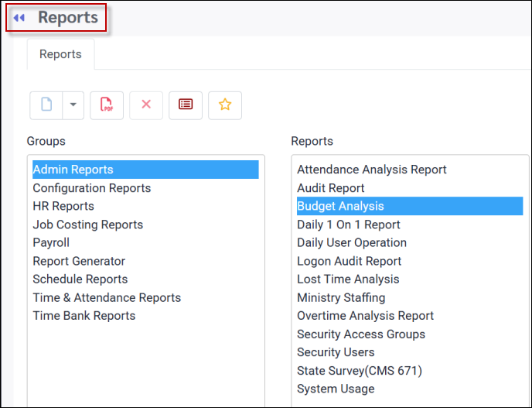Image resolution: width=532 pixels, height=408 pixels.
Task: Open dropdown arrow next to new document
Action: pos(73,105)
